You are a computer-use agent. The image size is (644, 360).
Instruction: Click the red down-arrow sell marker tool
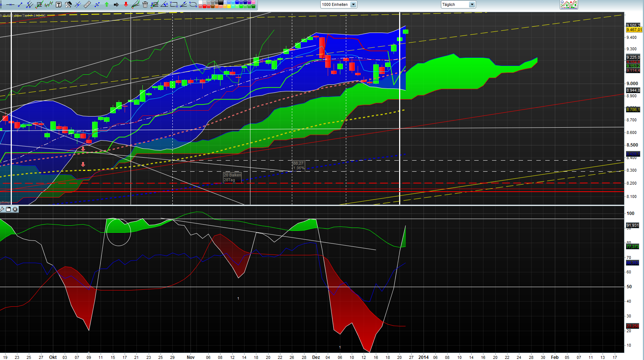[126, 5]
